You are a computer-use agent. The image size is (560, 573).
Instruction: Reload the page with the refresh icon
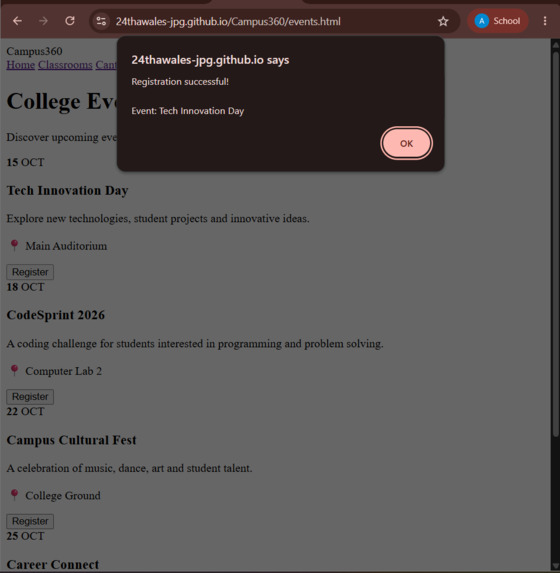click(70, 21)
